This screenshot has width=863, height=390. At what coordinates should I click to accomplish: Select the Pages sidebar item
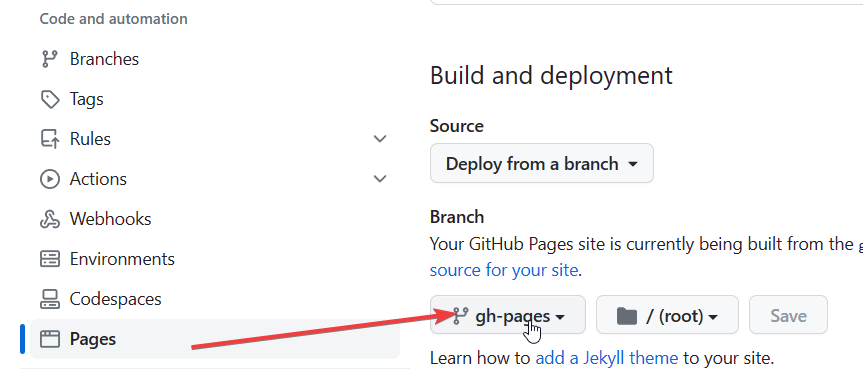[x=215, y=339]
